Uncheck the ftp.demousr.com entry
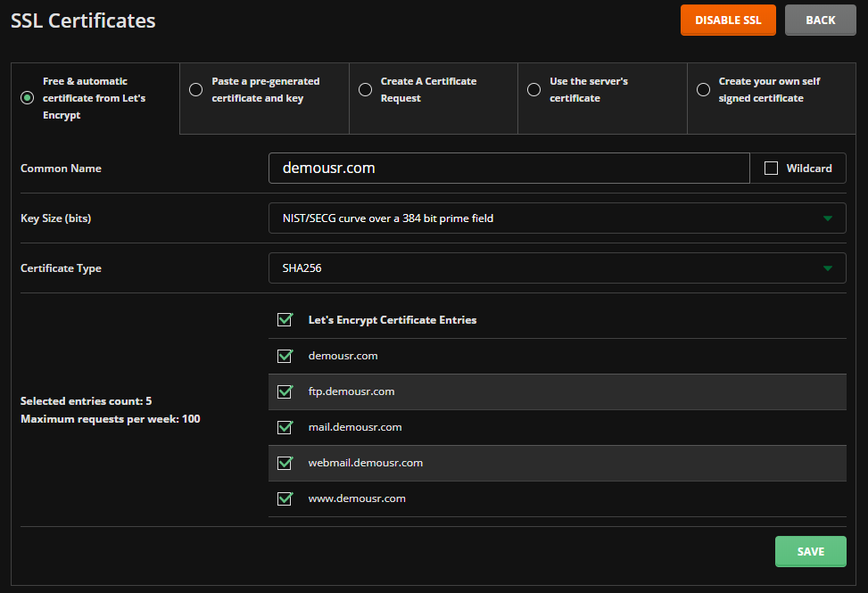 [285, 391]
